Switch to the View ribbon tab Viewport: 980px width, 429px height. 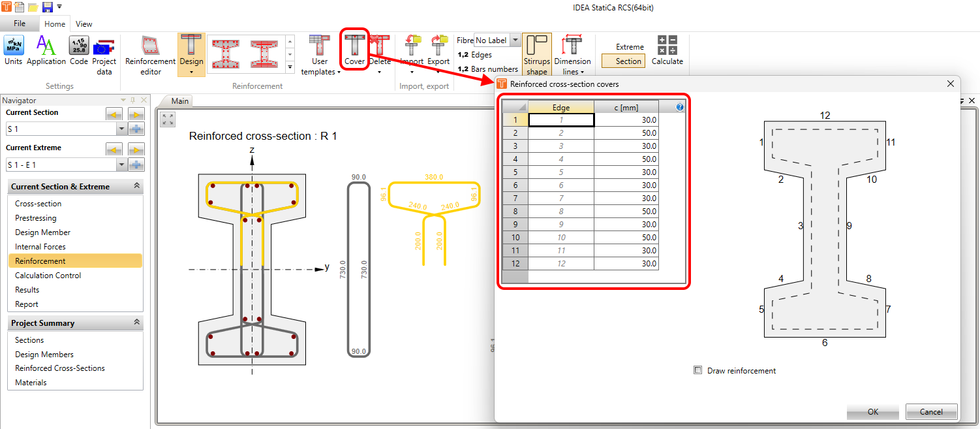coord(84,24)
